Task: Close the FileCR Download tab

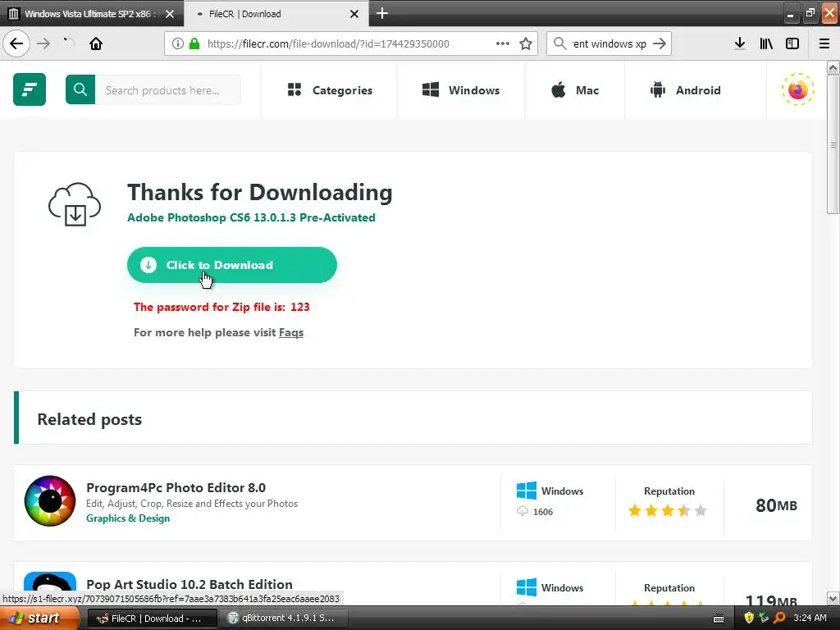Action: (x=354, y=14)
